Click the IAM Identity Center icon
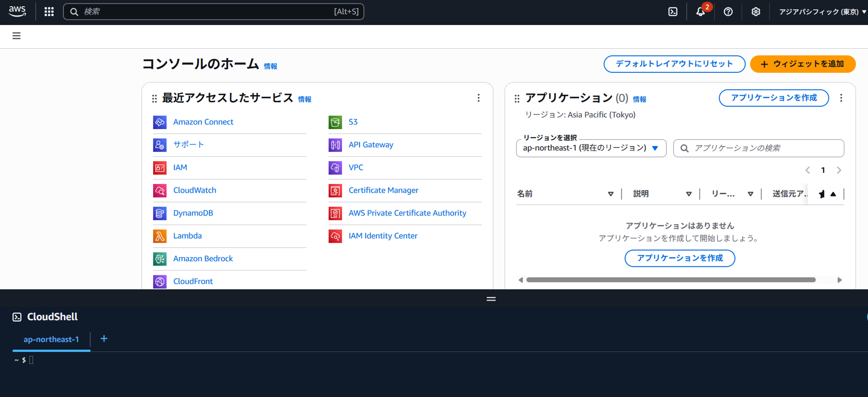The height and width of the screenshot is (397, 868). point(335,236)
